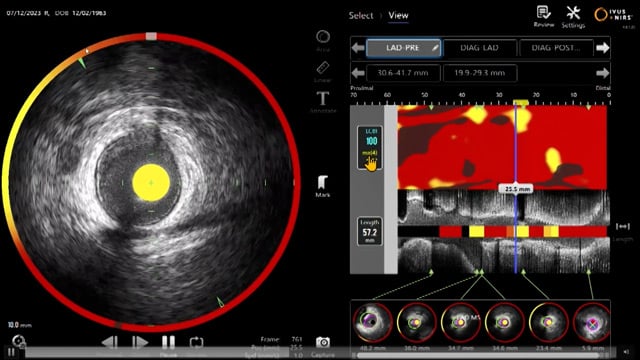
Task: Open the DIAG LAD scan tab
Action: [480, 48]
